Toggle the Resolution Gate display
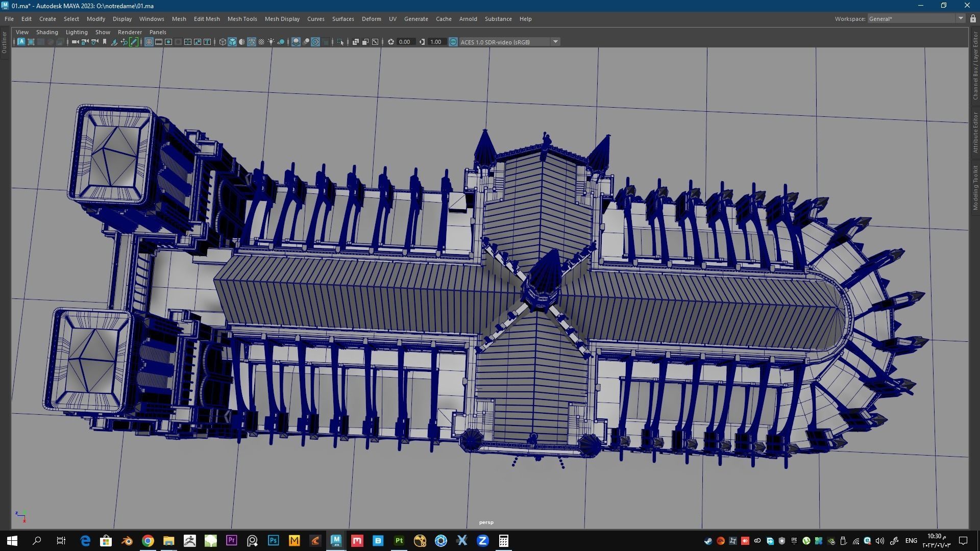Viewport: 980px width, 551px height. coord(168,42)
